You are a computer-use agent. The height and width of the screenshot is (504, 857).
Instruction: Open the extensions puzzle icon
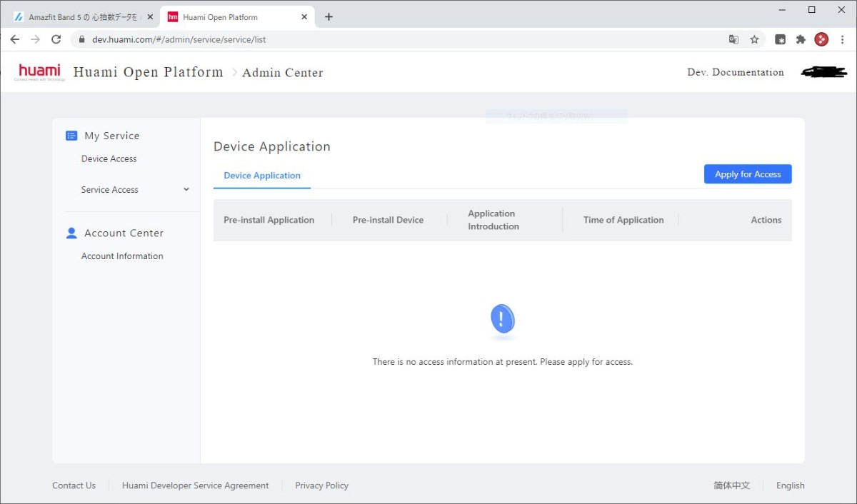pos(801,39)
